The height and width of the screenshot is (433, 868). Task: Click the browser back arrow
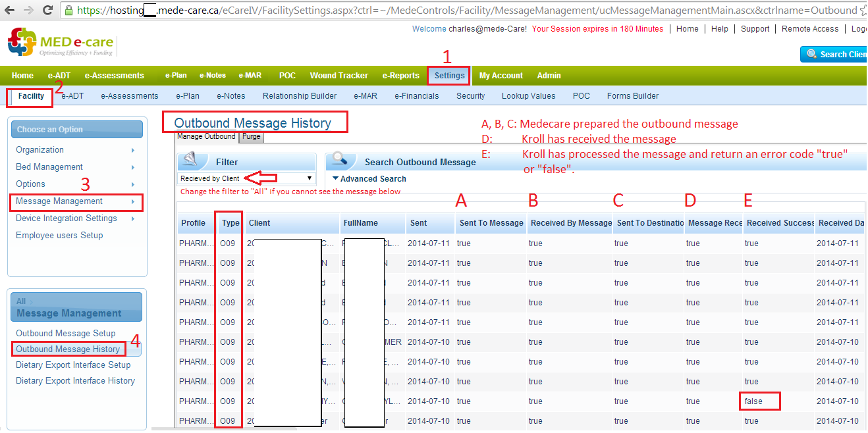[x=10, y=11]
